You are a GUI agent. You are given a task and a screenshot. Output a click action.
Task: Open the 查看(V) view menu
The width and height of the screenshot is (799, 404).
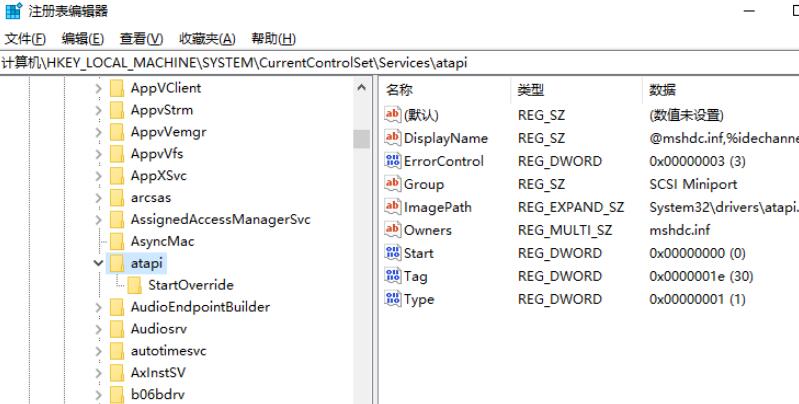pos(139,39)
